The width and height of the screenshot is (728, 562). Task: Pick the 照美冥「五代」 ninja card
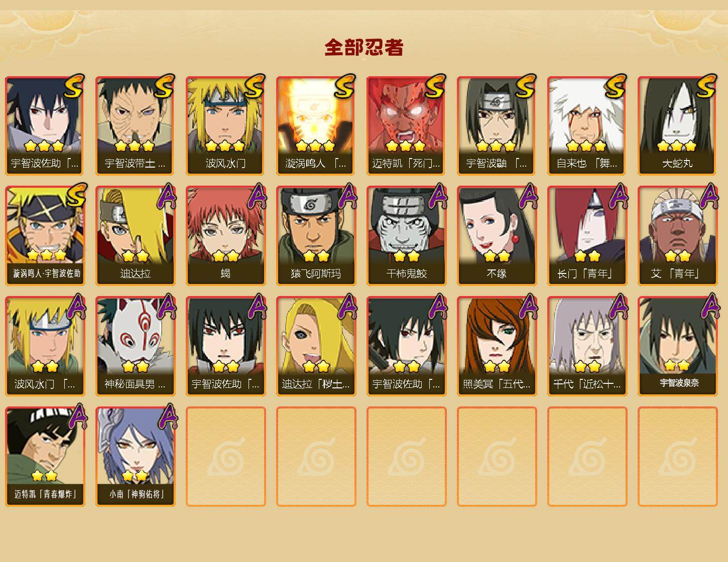[x=497, y=346]
